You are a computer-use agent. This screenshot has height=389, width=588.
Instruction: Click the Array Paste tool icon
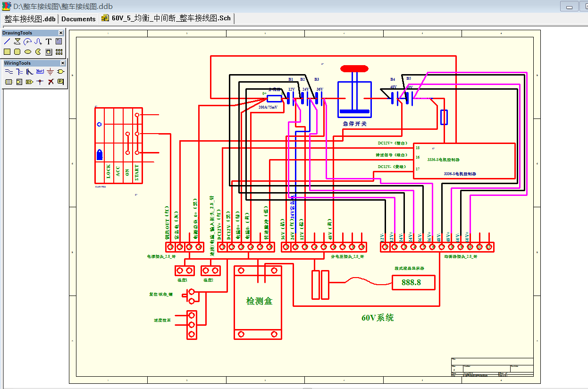(59, 52)
